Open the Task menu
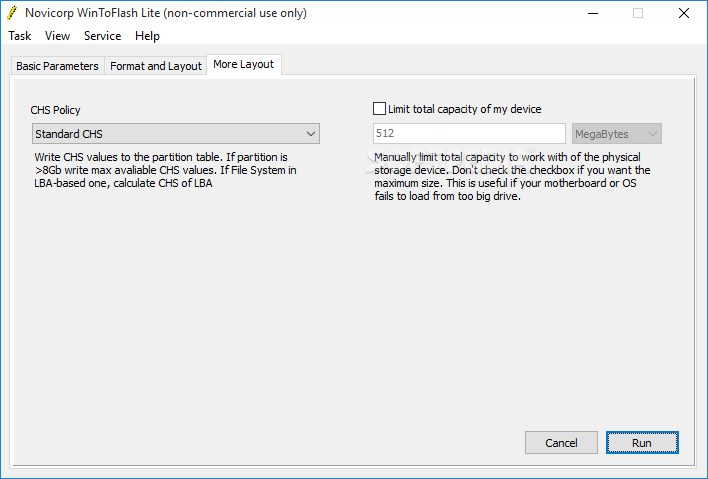Image resolution: width=708 pixels, height=479 pixels. [19, 36]
